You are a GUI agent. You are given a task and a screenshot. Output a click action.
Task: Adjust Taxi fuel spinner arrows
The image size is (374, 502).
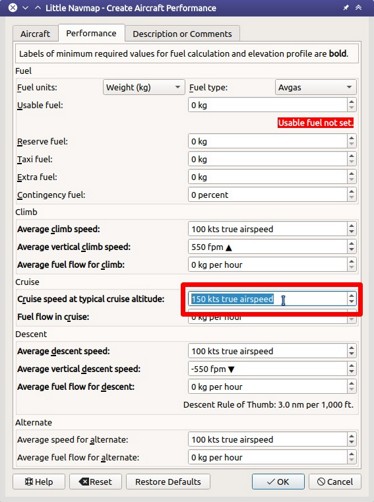tap(351, 159)
